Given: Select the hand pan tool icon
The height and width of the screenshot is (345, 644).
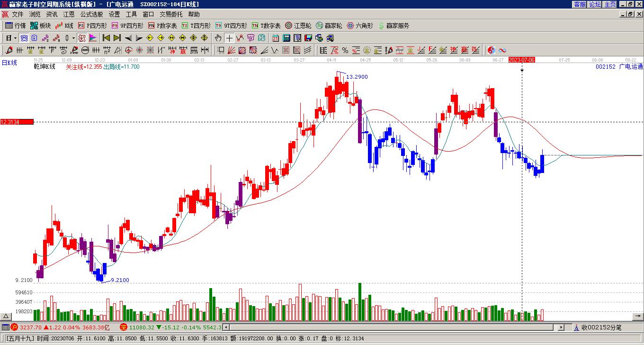Looking at the screenshot, I should pos(218,38).
